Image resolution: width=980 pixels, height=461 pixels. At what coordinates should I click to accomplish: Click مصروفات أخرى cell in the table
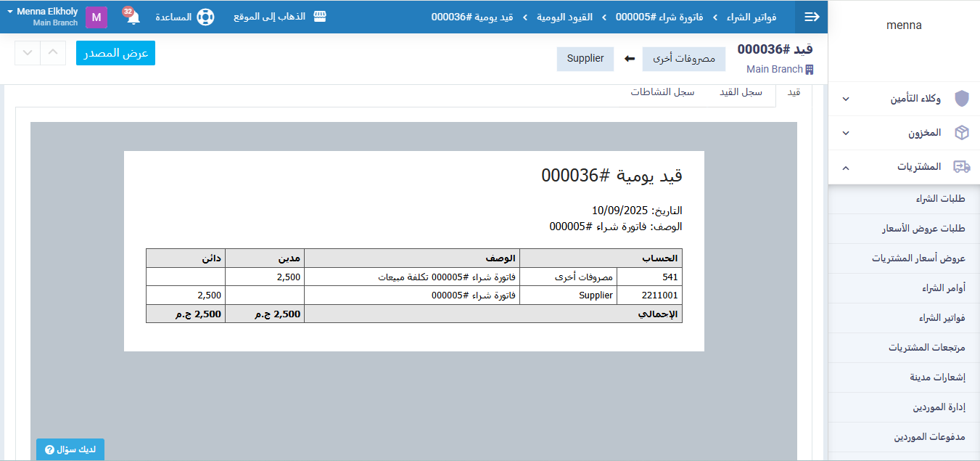[569, 277]
